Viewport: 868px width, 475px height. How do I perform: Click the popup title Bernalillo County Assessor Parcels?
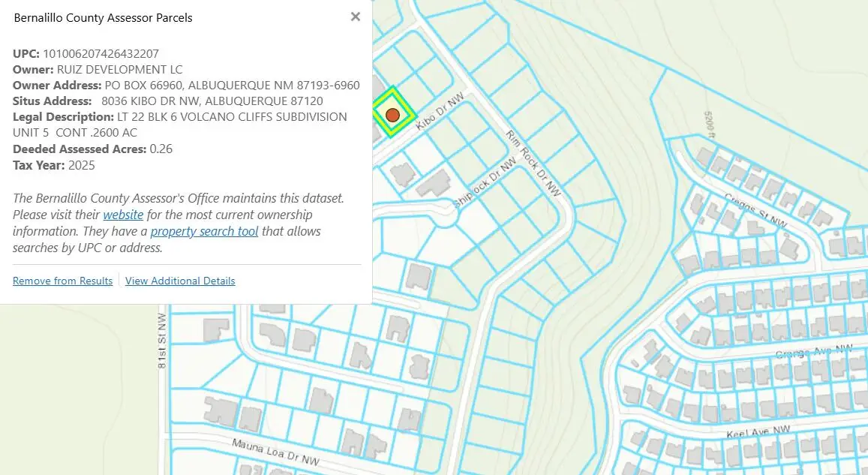coord(104,17)
